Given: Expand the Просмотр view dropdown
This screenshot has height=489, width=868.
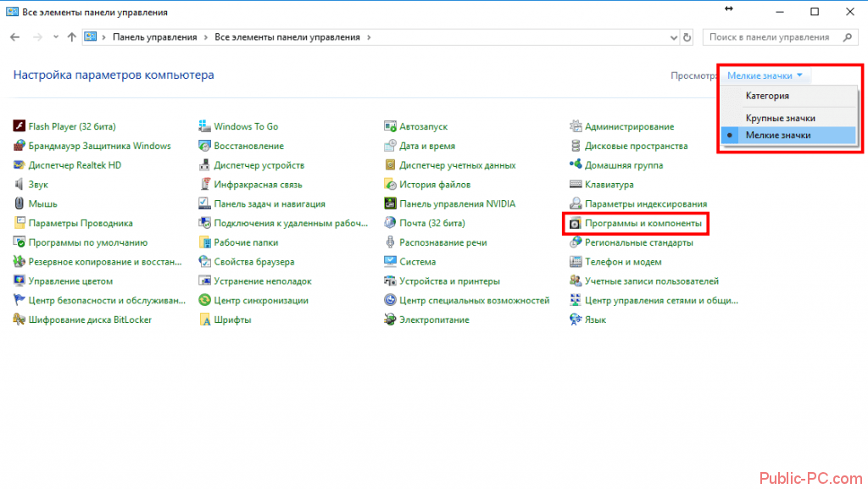Looking at the screenshot, I should (x=765, y=75).
